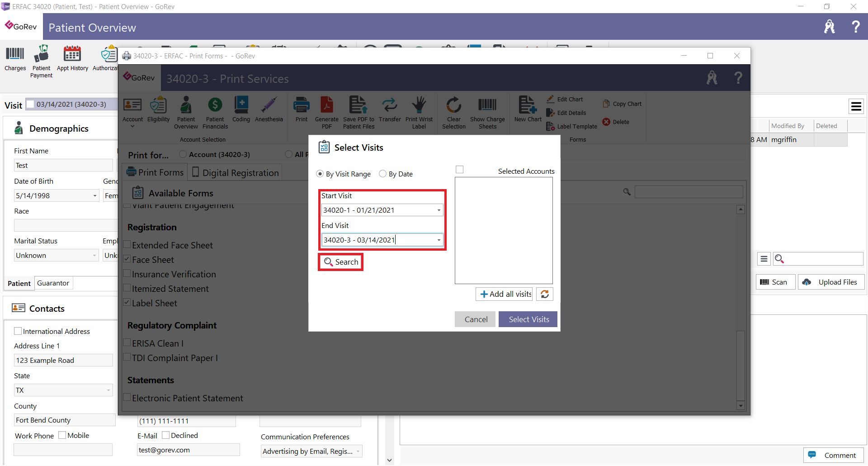Click Print Wrist Label icon
868x466 pixels.
click(x=419, y=113)
